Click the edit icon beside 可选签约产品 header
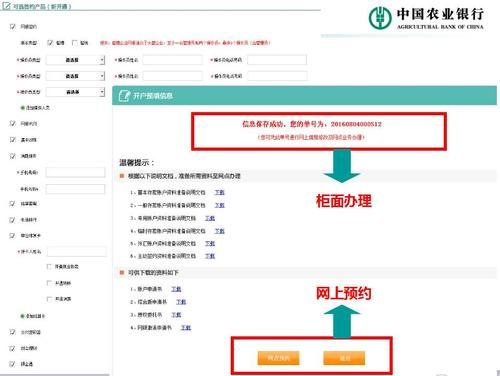500x376 pixels. 6,6
